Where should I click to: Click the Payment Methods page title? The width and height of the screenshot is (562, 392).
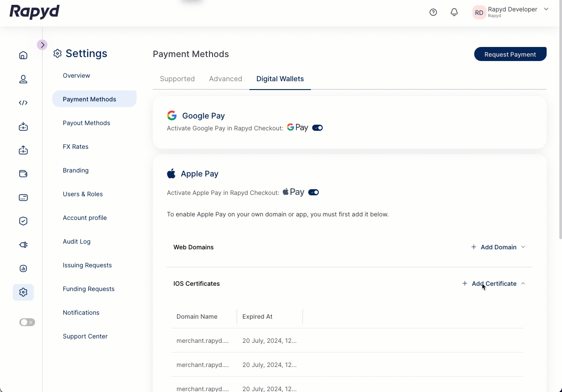click(x=191, y=54)
